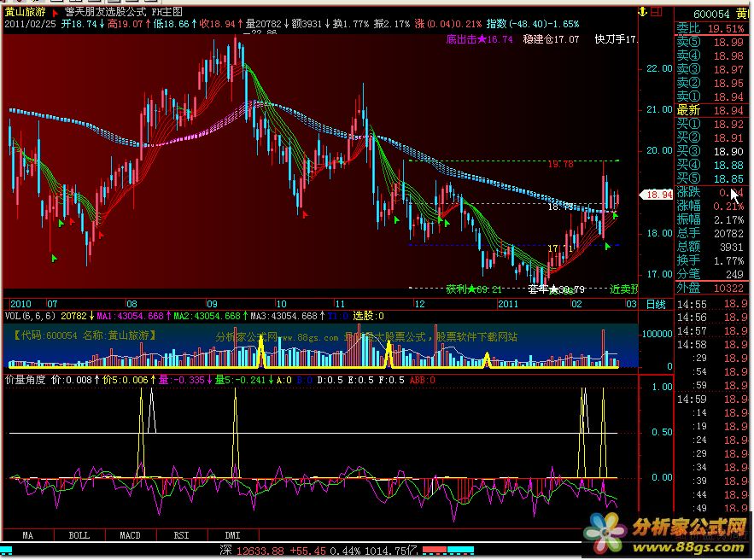
Task: Click the VOL(6,6,6) volume indicator label
Action: pyautogui.click(x=30, y=316)
